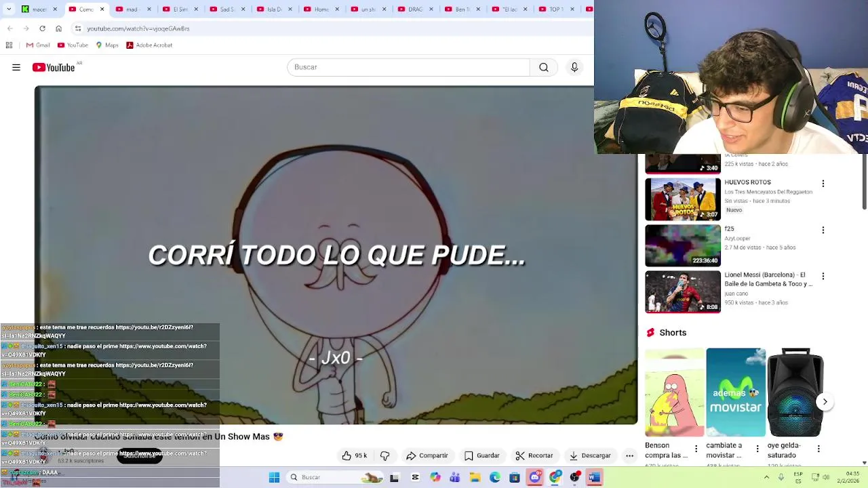
Task: Clip the video using Recortar
Action: point(534,455)
